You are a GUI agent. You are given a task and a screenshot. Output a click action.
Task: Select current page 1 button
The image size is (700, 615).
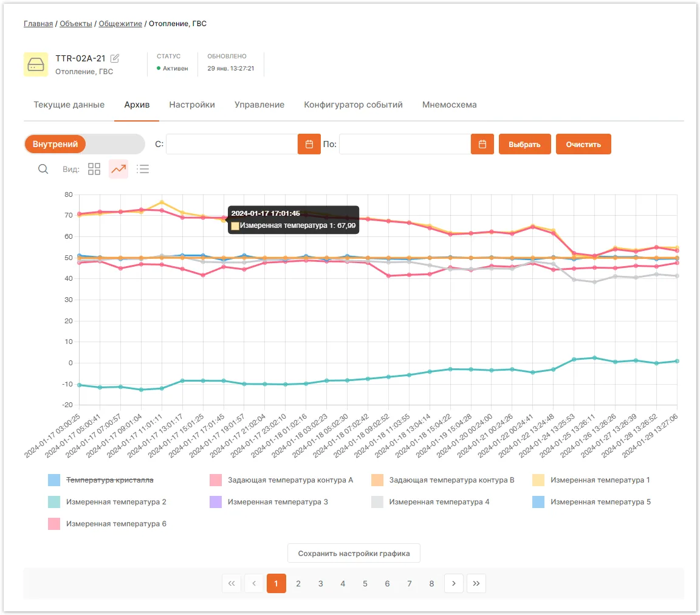[276, 583]
